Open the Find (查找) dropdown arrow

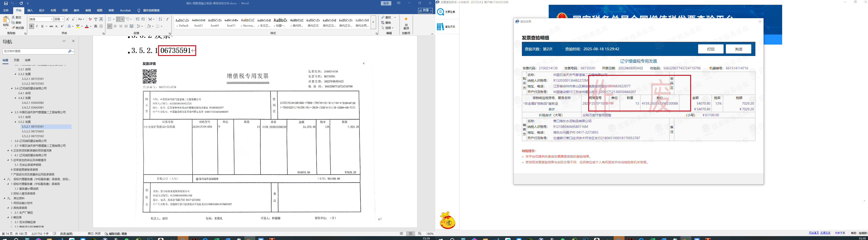tap(395, 18)
